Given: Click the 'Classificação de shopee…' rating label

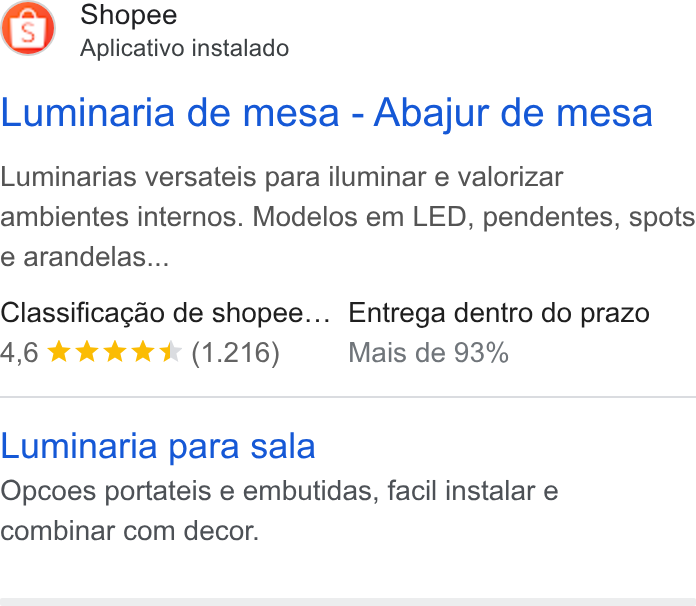Looking at the screenshot, I should tap(165, 313).
